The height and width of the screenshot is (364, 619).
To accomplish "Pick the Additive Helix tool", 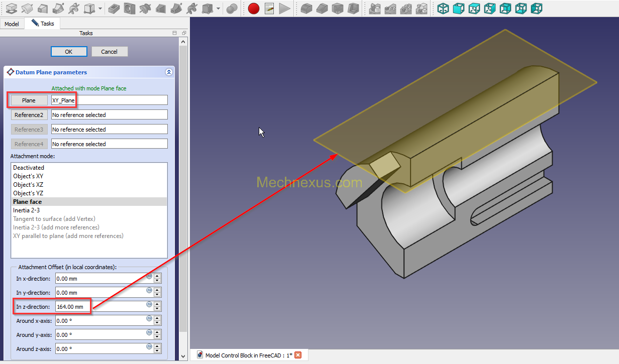I will (74, 8).
